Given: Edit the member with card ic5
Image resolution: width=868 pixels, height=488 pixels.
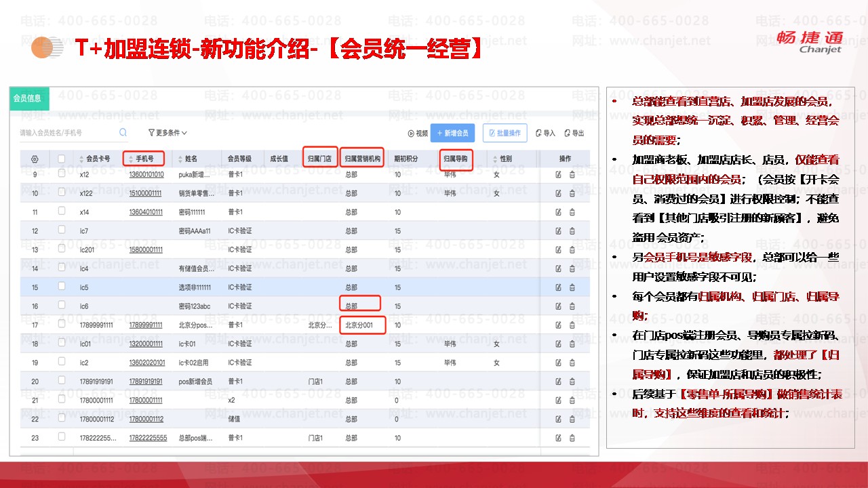Looking at the screenshot, I should [558, 287].
